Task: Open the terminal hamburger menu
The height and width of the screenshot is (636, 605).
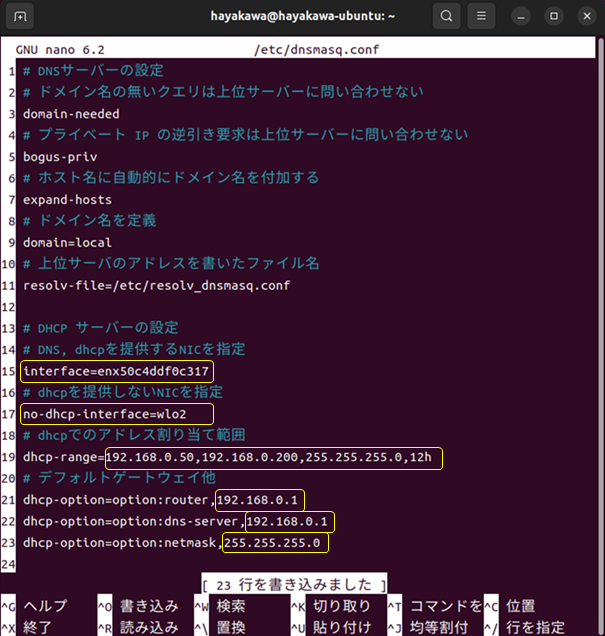Action: point(482,16)
